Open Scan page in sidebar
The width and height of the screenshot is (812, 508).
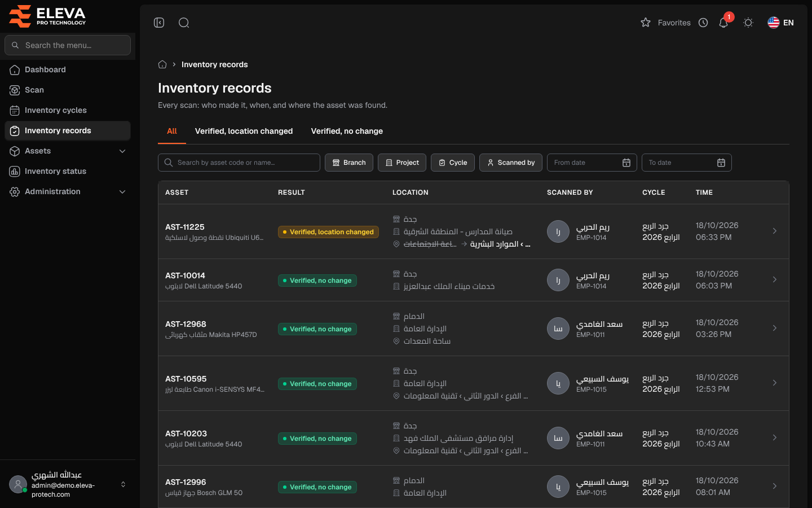(68, 90)
